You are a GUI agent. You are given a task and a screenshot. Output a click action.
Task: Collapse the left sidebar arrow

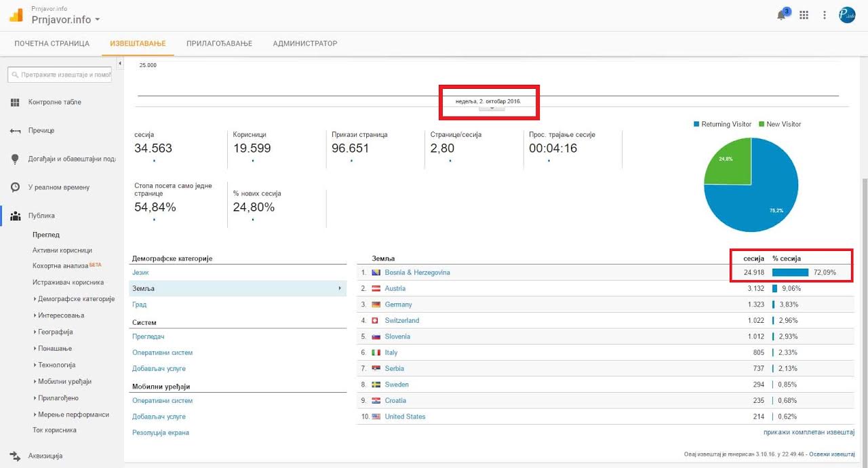coord(120,63)
